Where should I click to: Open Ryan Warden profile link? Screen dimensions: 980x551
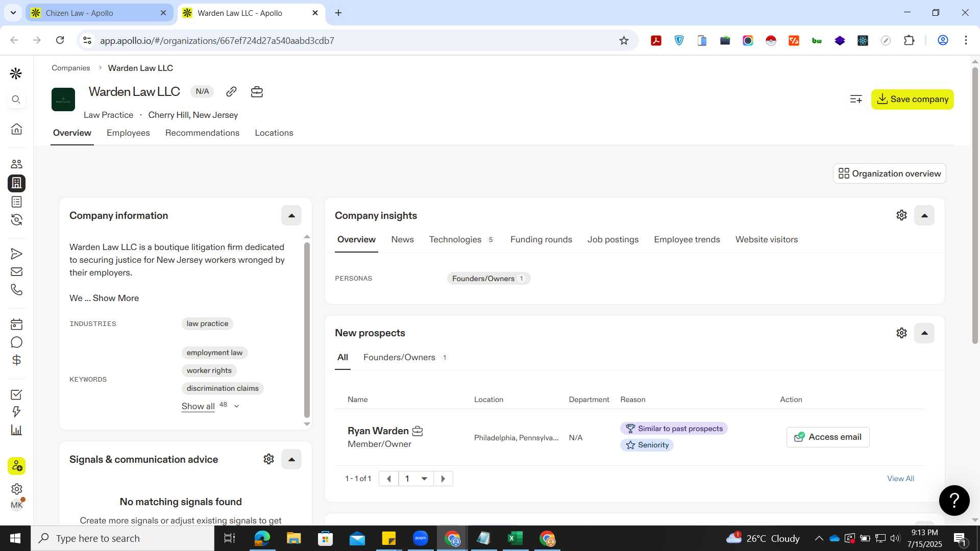coord(378,431)
